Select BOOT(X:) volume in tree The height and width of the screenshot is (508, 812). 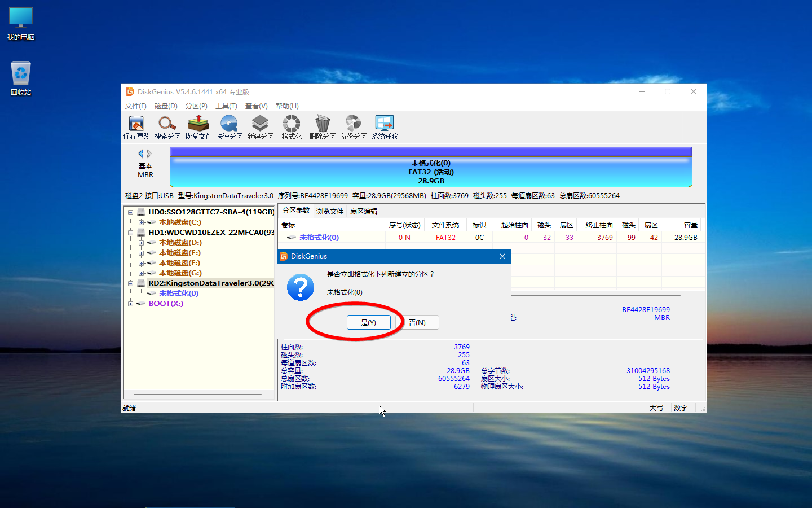pos(166,304)
